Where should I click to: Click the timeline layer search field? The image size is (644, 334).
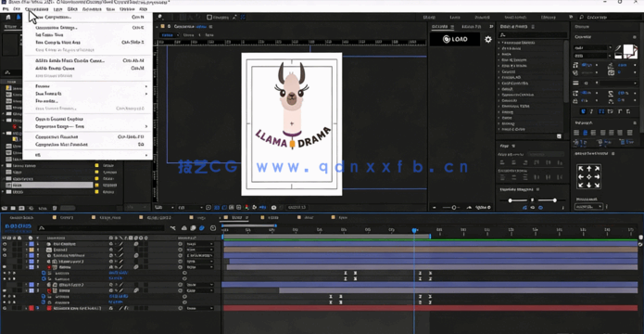pyautogui.click(x=101, y=228)
